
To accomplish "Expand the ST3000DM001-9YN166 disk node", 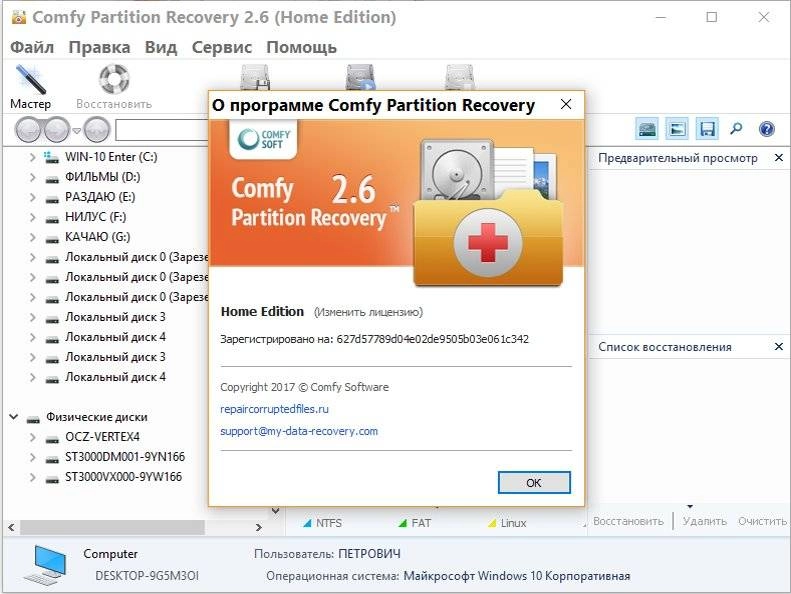I will point(32,458).
